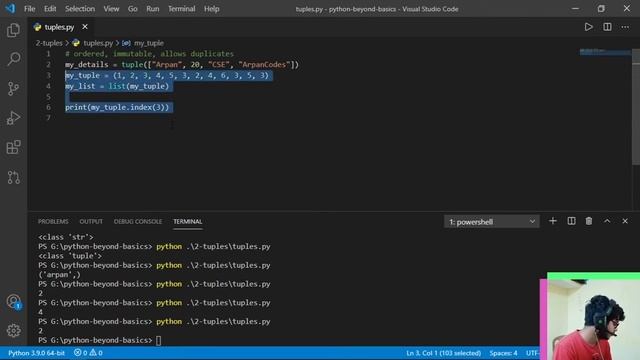
Task: Open errors and warnings count in status bar
Action: [88, 353]
